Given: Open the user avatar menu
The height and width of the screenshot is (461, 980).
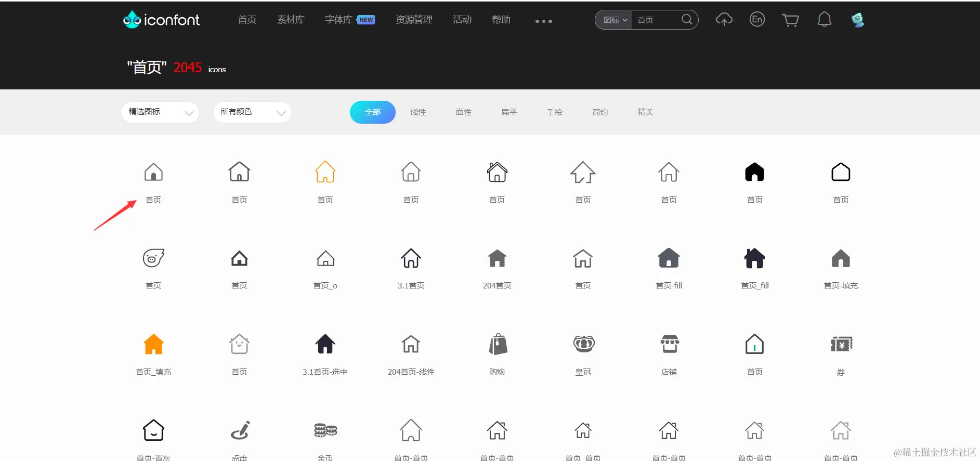Looking at the screenshot, I should (858, 20).
